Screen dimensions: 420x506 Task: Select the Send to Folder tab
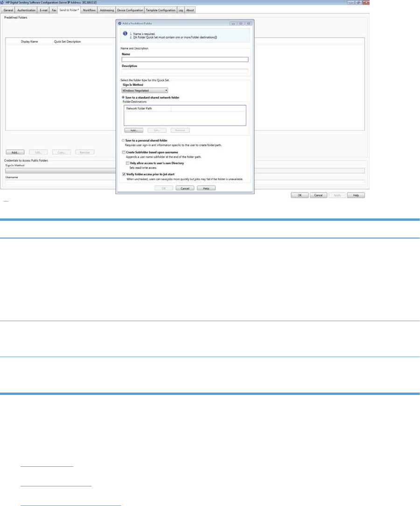(x=69, y=10)
